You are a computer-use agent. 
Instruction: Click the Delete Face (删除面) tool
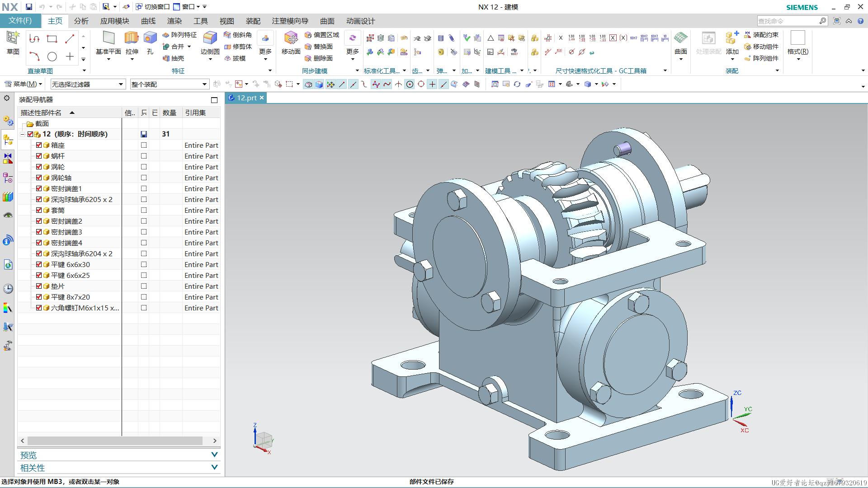click(x=319, y=58)
